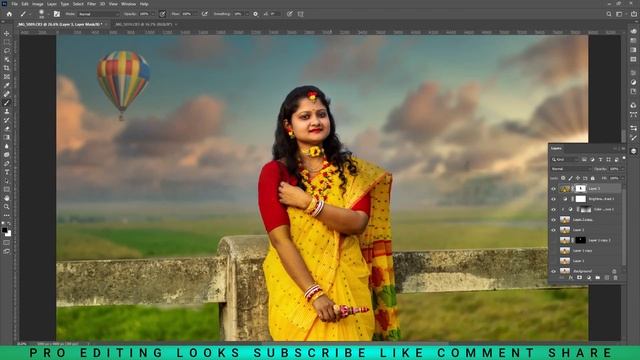Click the Home icon in options bar

(x=9, y=14)
